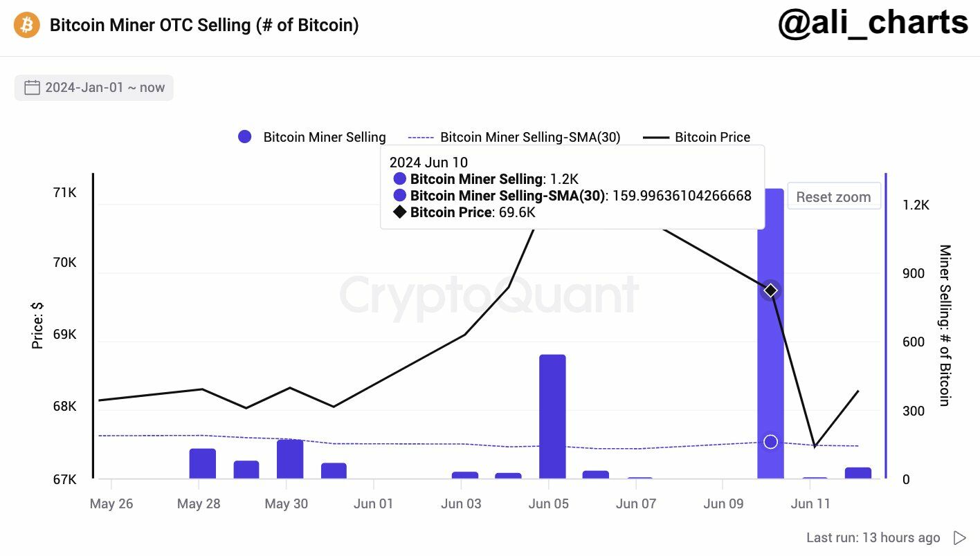The width and height of the screenshot is (980, 556).
Task: Click the Last run: 13 hours ago text
Action: [873, 537]
